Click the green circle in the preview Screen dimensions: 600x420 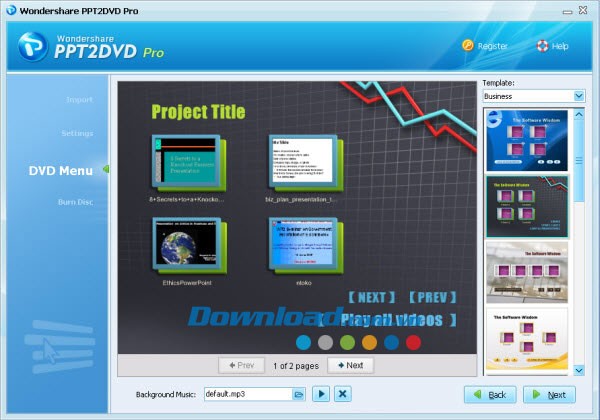(347, 342)
